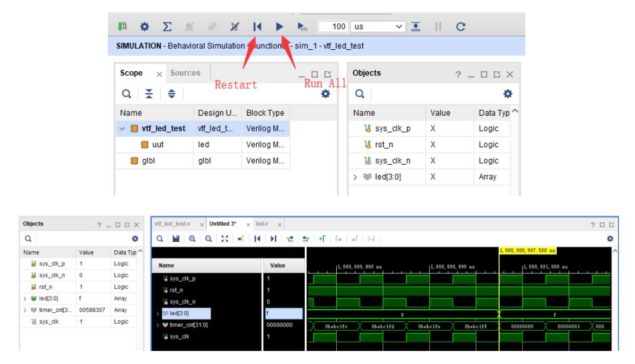Click the Sigma icon in simulation toolbar
Viewport: 635px width, 364px height.
[x=167, y=27]
